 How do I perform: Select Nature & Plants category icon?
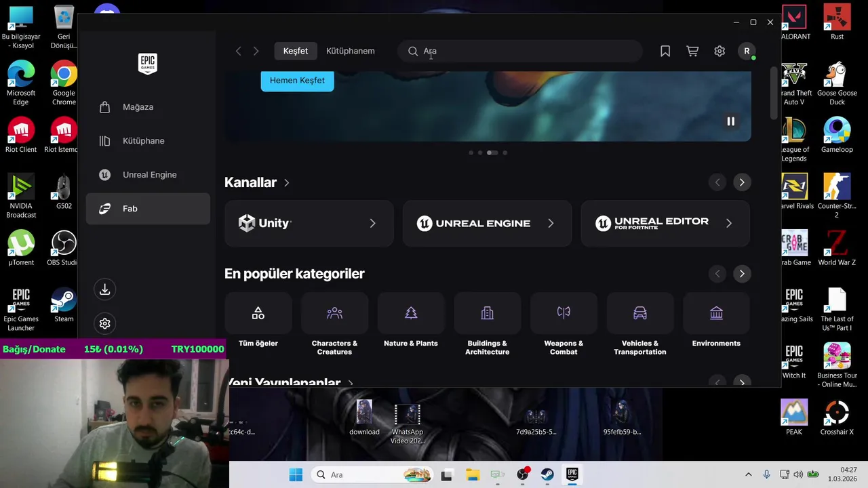(411, 313)
